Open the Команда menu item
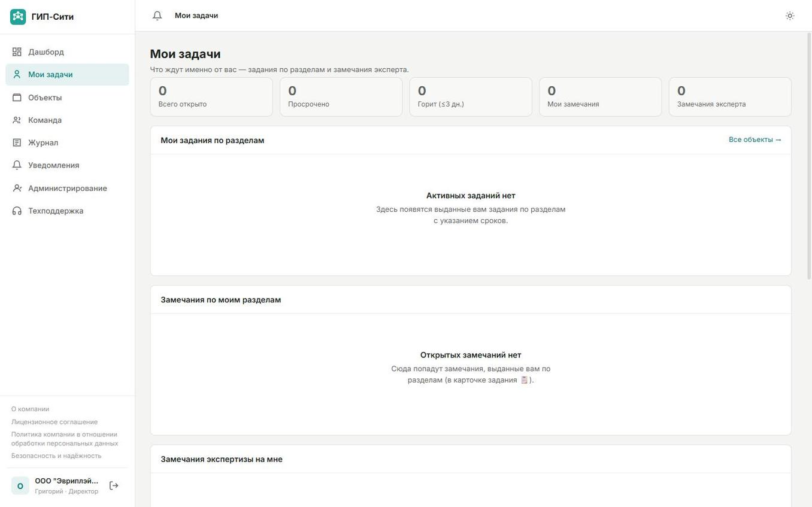Viewport: 812px width, 507px height. coord(67,120)
